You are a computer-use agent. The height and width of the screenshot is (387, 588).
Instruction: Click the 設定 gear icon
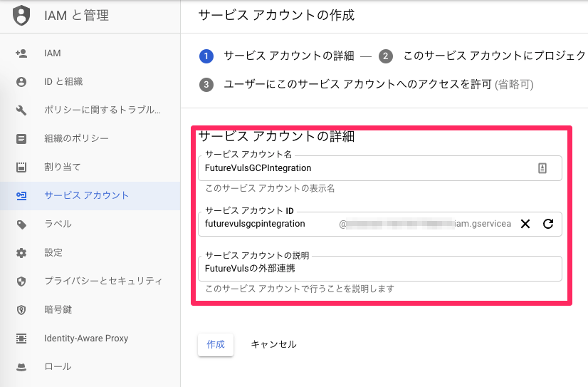21,252
